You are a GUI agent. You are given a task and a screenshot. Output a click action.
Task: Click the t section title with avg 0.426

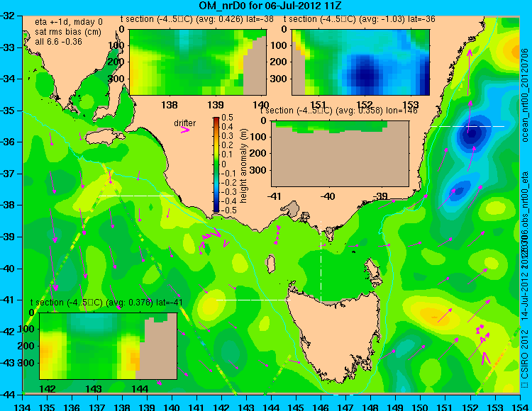click(x=197, y=19)
